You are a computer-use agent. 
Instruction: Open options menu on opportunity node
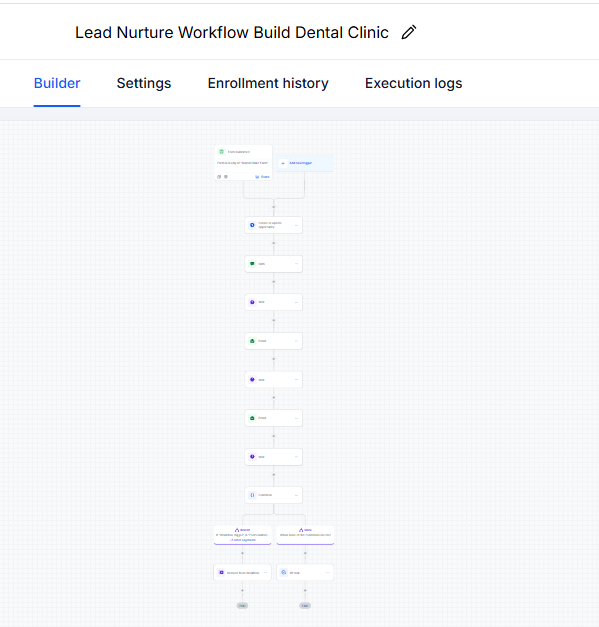(296, 225)
